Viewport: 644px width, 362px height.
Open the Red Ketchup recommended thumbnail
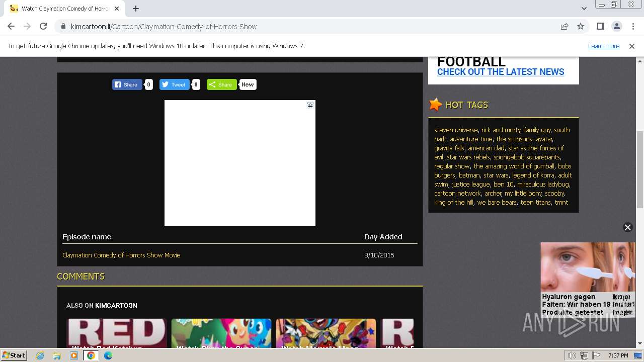point(117,333)
